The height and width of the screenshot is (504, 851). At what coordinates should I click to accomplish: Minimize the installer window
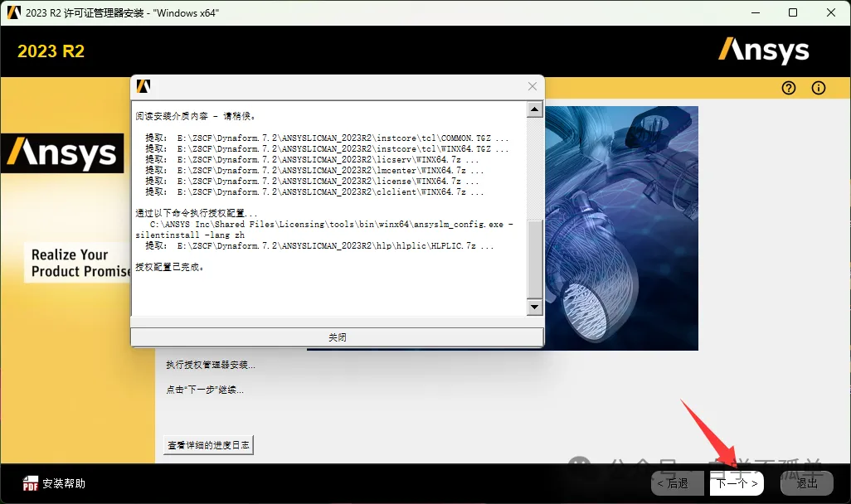pos(756,12)
